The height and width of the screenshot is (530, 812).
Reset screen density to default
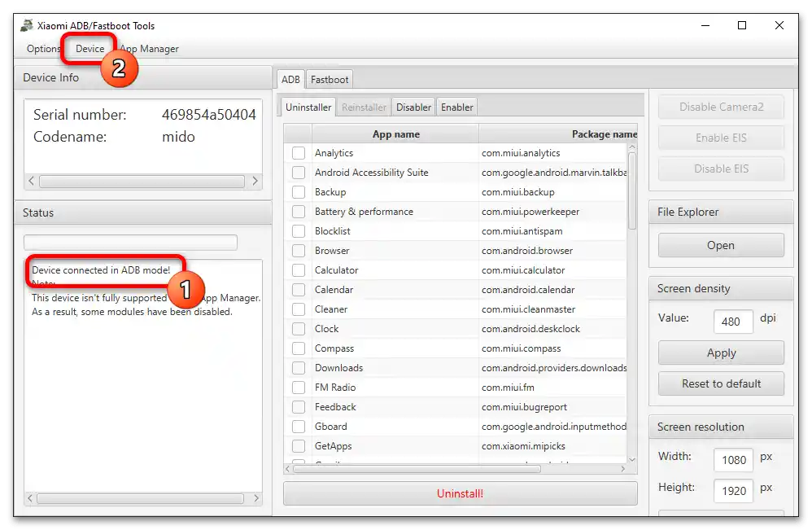pyautogui.click(x=721, y=384)
